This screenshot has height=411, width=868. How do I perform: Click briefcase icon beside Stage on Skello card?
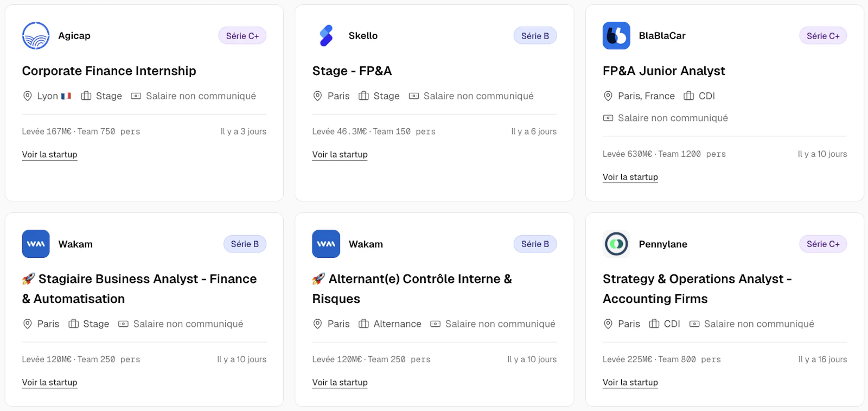[363, 96]
